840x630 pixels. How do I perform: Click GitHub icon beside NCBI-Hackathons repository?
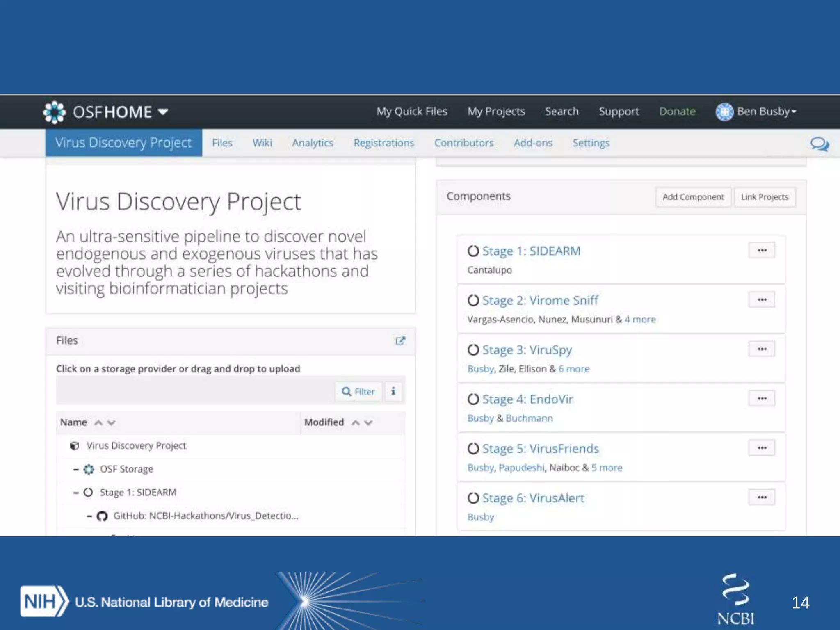tap(102, 516)
